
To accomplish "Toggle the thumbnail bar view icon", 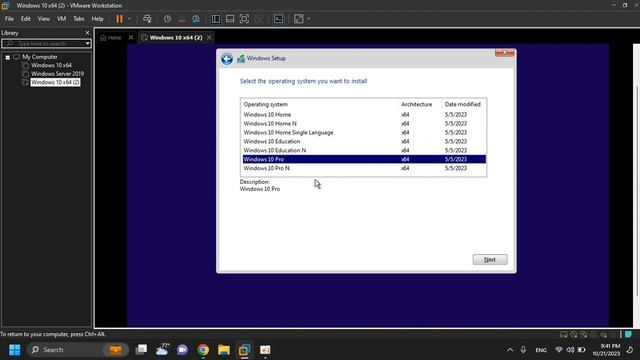I will coord(230,19).
